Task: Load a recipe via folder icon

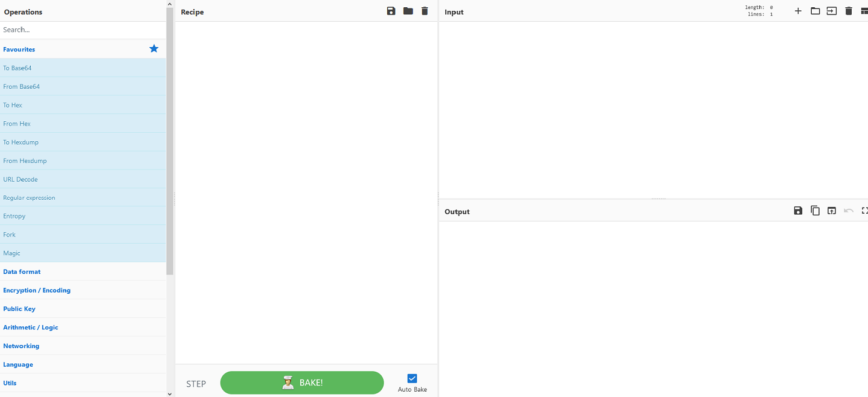Action: pyautogui.click(x=408, y=11)
